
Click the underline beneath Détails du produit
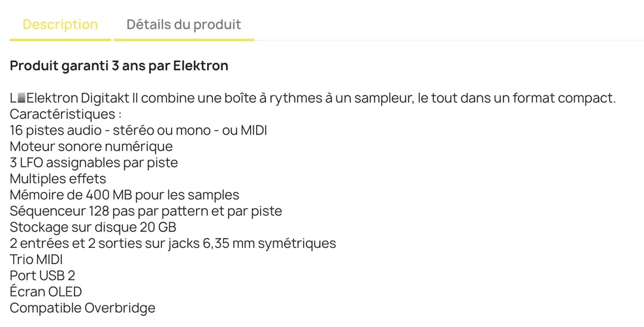point(184,40)
